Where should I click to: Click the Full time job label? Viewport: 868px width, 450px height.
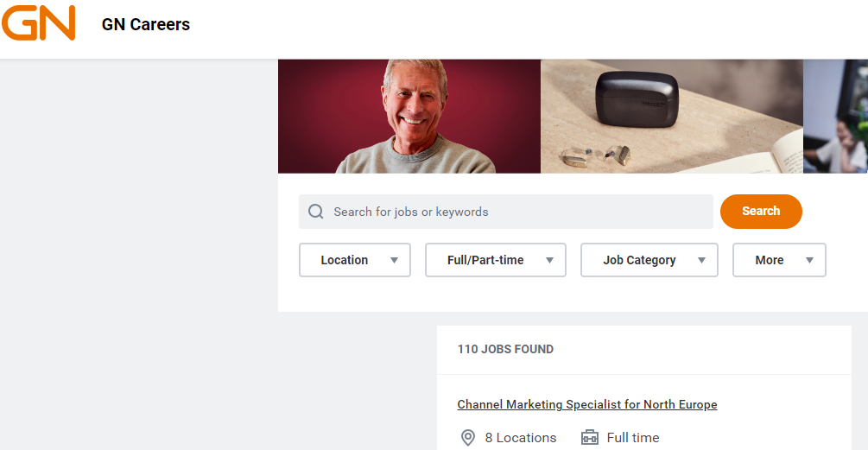pyautogui.click(x=633, y=438)
